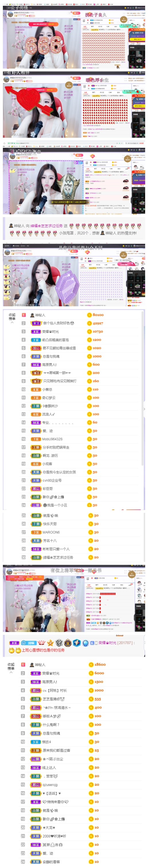Select user 分手时别把锅带走
Image resolution: width=148 pixels, height=868 pixels.
tap(56, 447)
